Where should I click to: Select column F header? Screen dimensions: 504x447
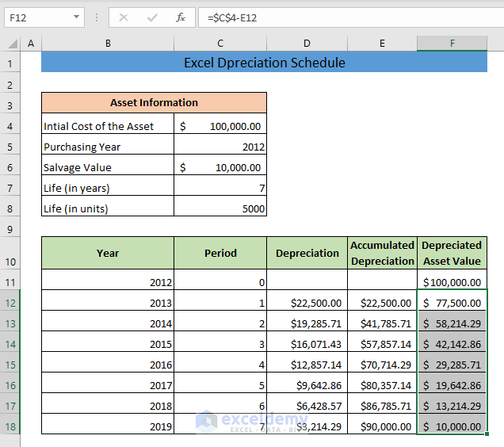click(452, 44)
